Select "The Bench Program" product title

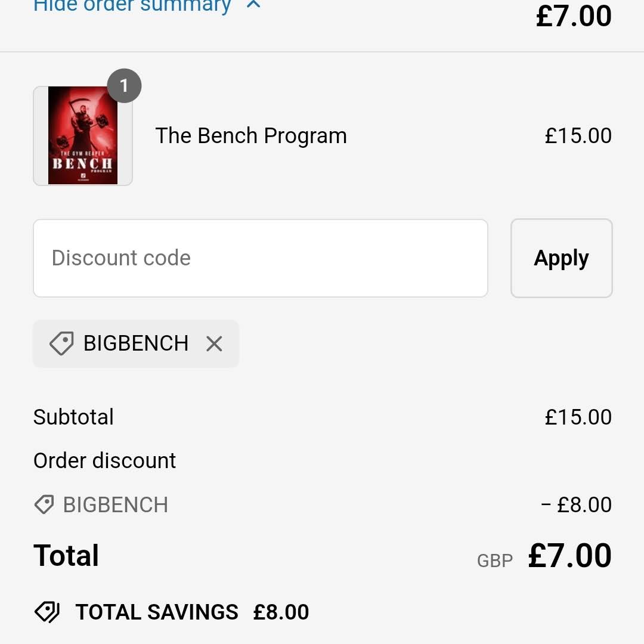(x=251, y=136)
